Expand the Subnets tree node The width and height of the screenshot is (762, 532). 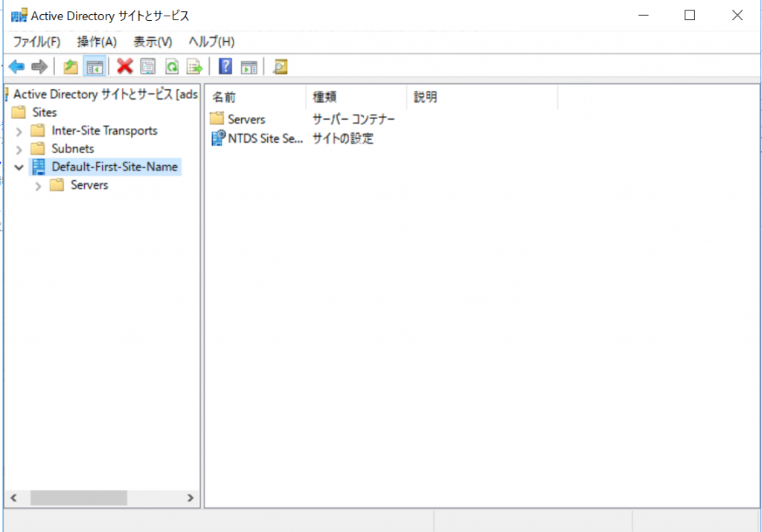(x=19, y=149)
